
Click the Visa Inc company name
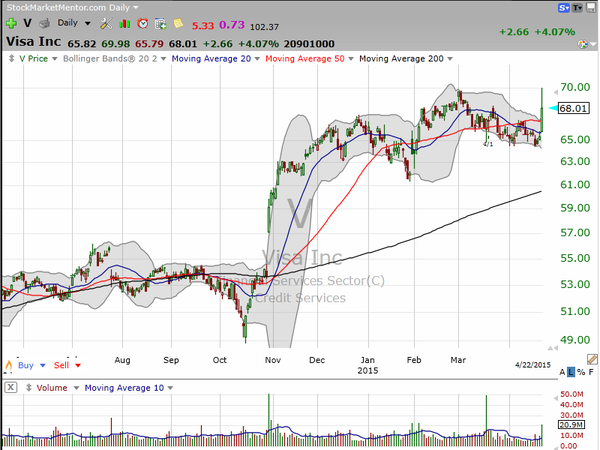point(33,41)
